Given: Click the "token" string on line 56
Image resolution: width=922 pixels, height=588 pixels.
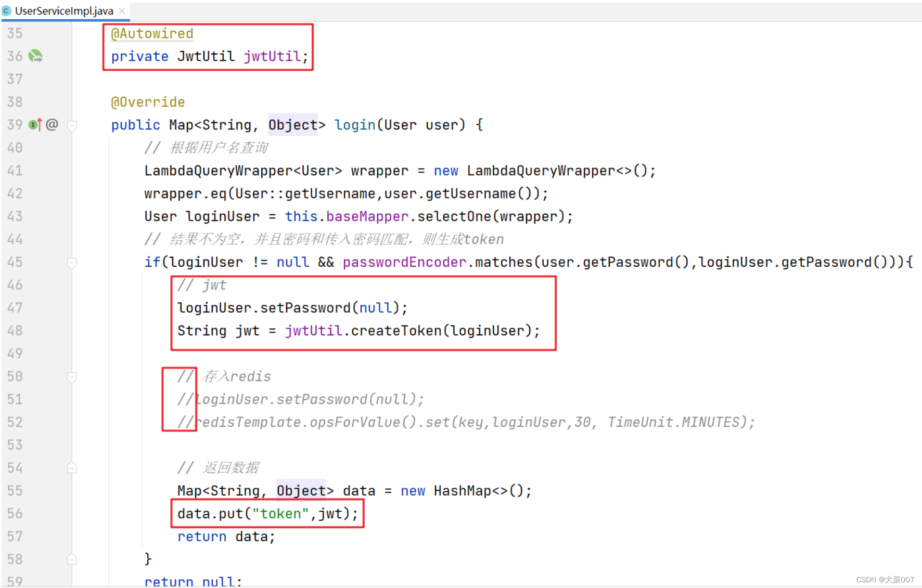Looking at the screenshot, I should [280, 514].
